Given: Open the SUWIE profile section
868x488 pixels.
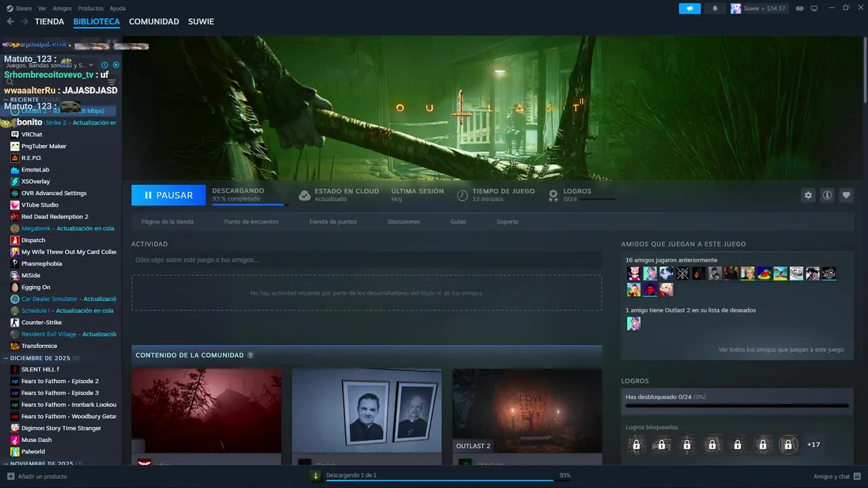Looking at the screenshot, I should tap(201, 22).
